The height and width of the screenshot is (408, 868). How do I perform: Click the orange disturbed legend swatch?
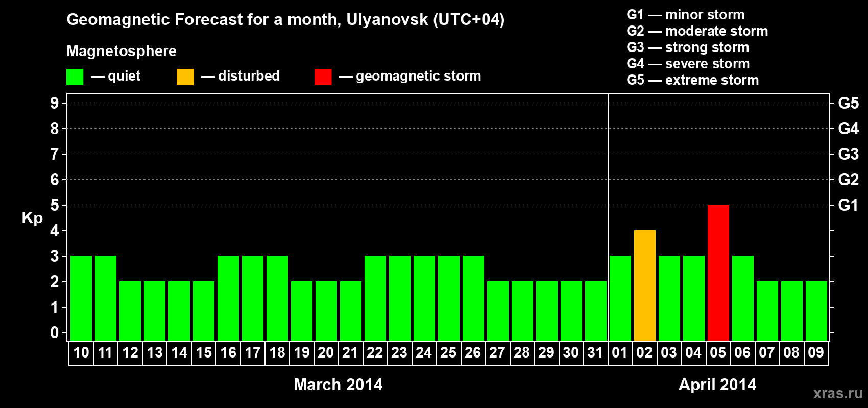(x=185, y=77)
